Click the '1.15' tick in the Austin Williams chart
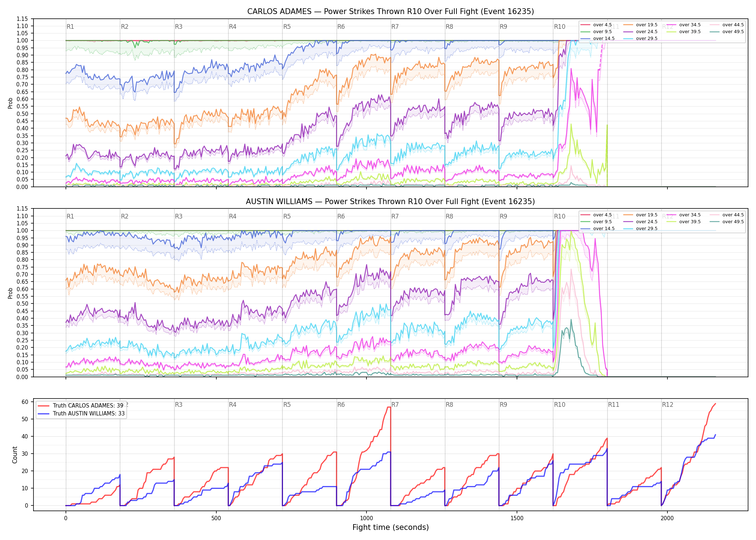The width and height of the screenshot is (756, 540). [x=22, y=209]
